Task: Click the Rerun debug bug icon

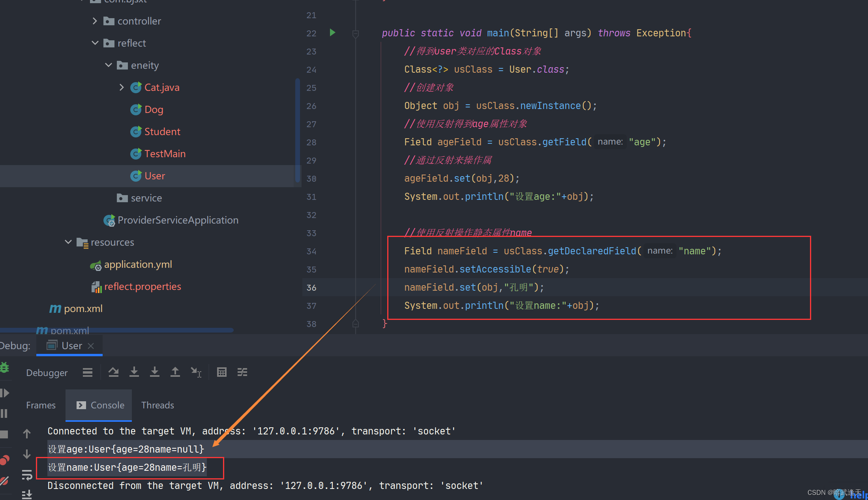Action: [x=4, y=367]
